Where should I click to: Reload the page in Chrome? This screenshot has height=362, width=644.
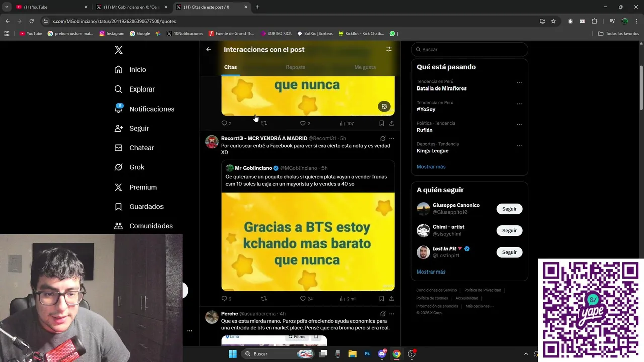pos(31,21)
